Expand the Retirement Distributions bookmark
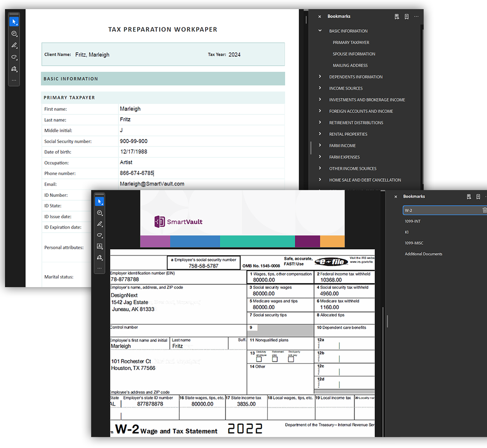 [319, 122]
